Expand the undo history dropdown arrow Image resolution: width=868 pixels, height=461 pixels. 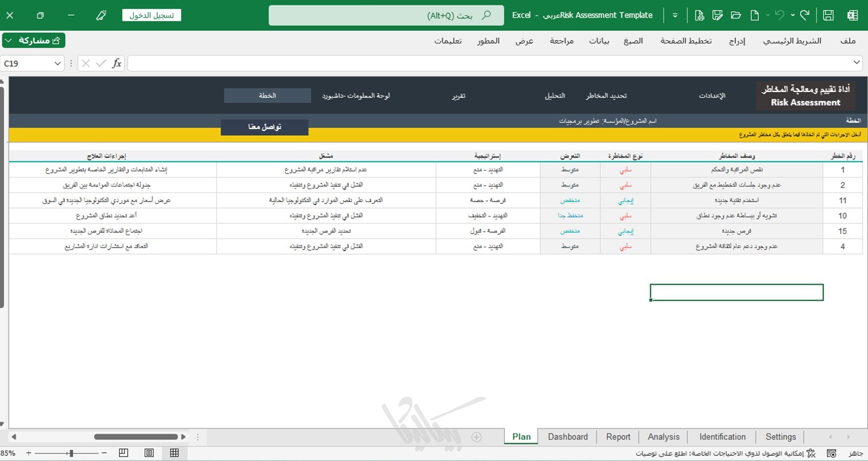[767, 15]
